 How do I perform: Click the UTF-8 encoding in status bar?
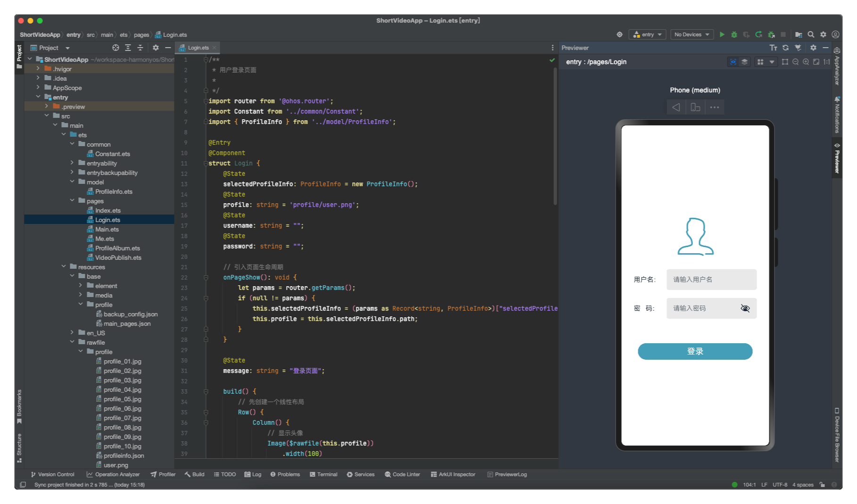tap(780, 485)
